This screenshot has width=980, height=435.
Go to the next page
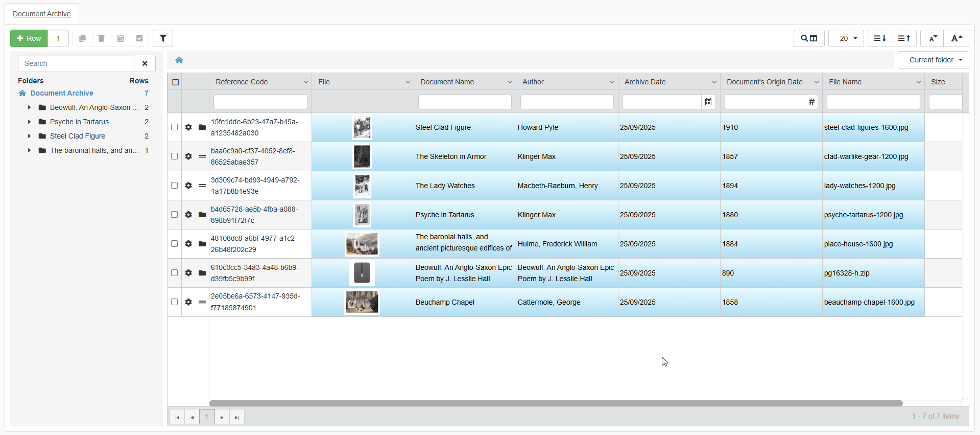coord(222,417)
